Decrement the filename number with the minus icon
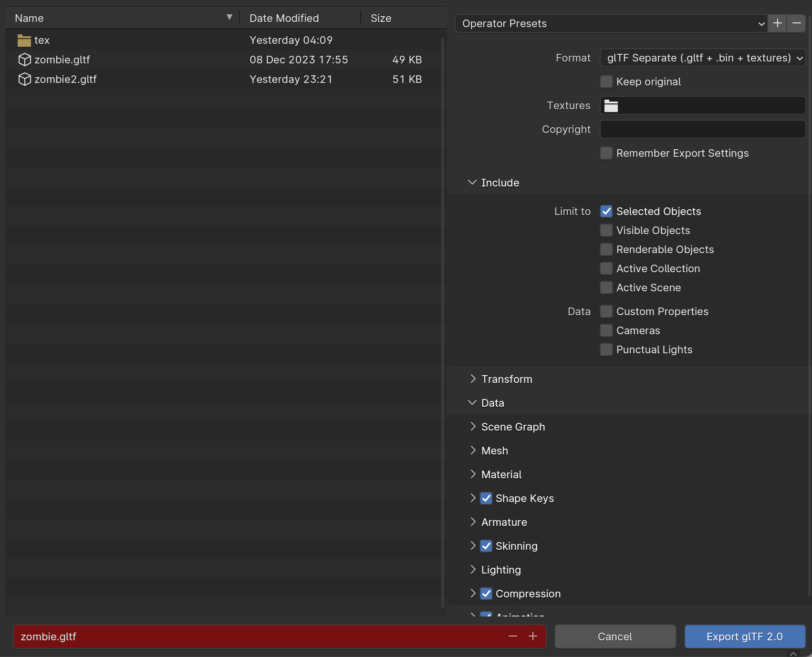Viewport: 812px width, 657px height. (513, 636)
